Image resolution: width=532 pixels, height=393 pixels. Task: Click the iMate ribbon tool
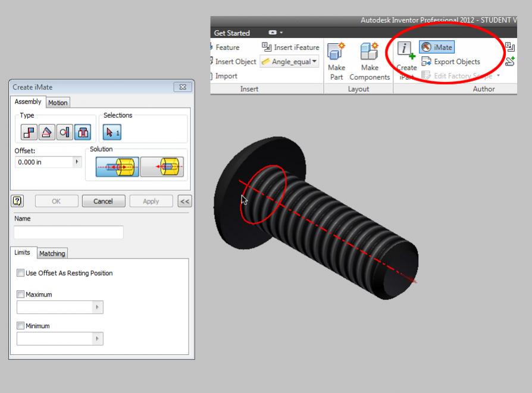click(x=436, y=47)
